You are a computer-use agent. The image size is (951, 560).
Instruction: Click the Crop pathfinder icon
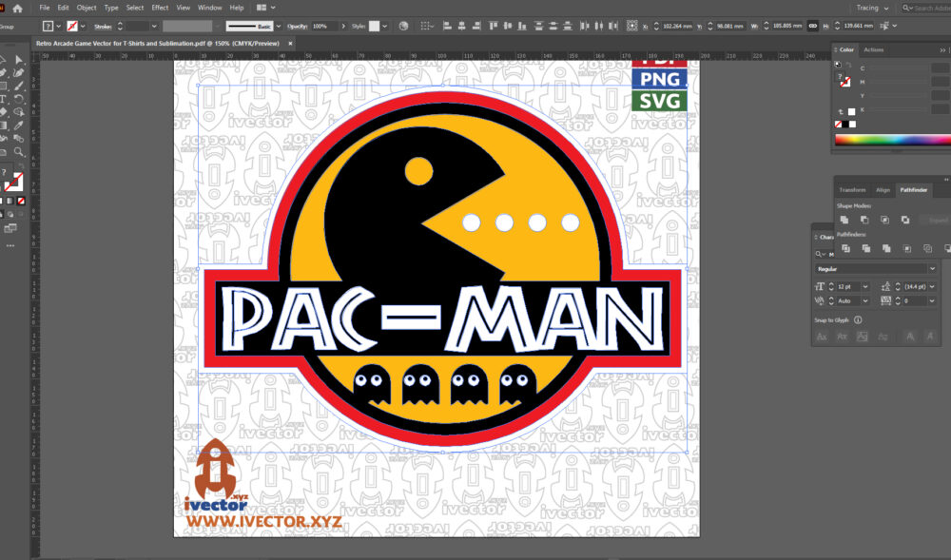click(906, 248)
